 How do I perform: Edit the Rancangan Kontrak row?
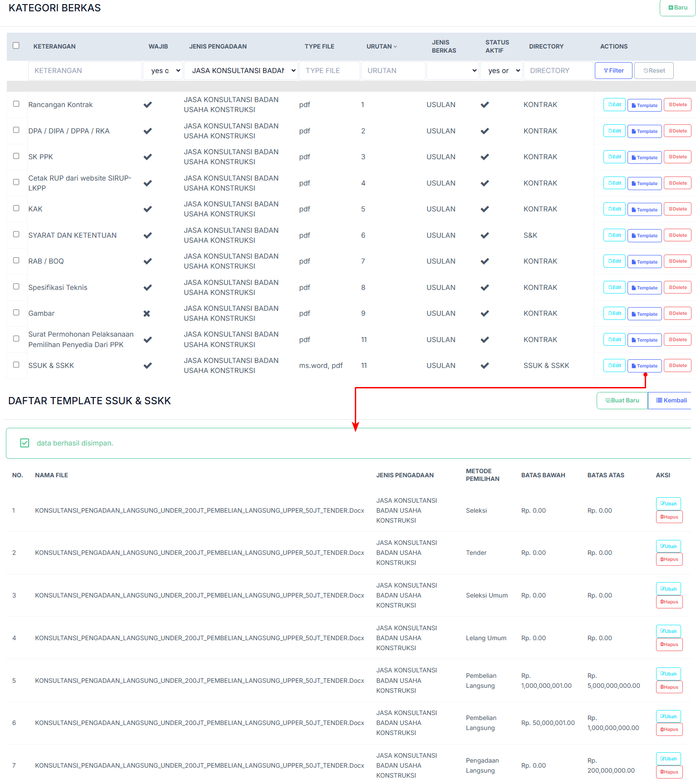point(614,105)
